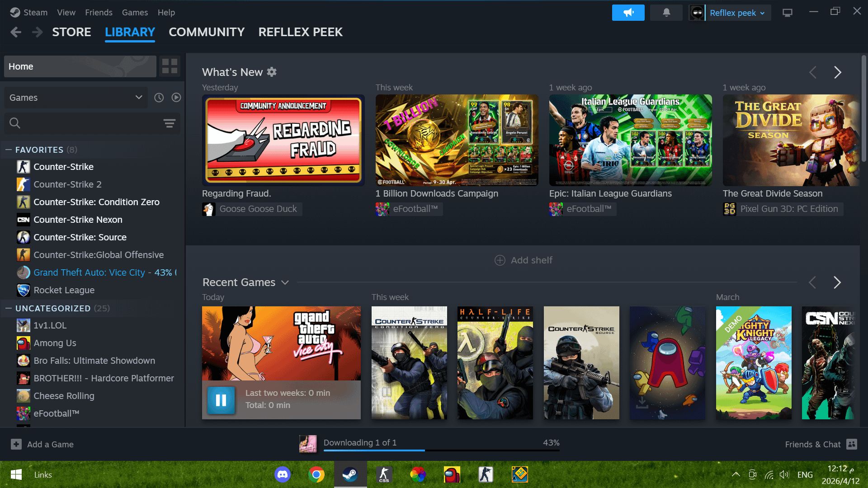Open the Community tab
This screenshot has width=868, height=488.
206,32
